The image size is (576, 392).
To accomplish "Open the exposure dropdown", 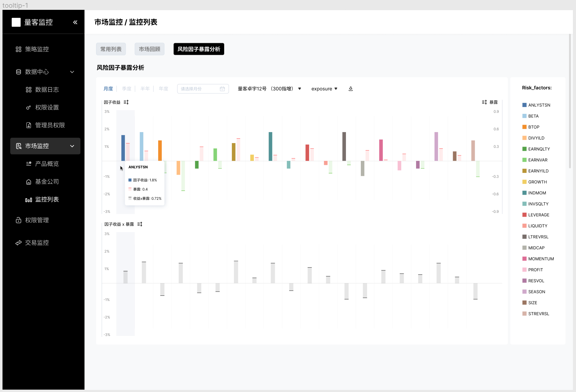I will click(324, 89).
